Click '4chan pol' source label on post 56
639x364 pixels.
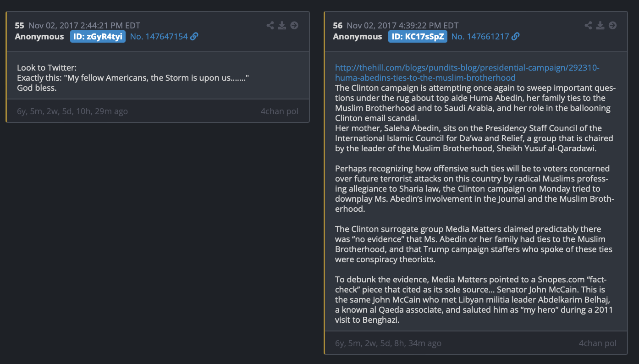(x=597, y=343)
